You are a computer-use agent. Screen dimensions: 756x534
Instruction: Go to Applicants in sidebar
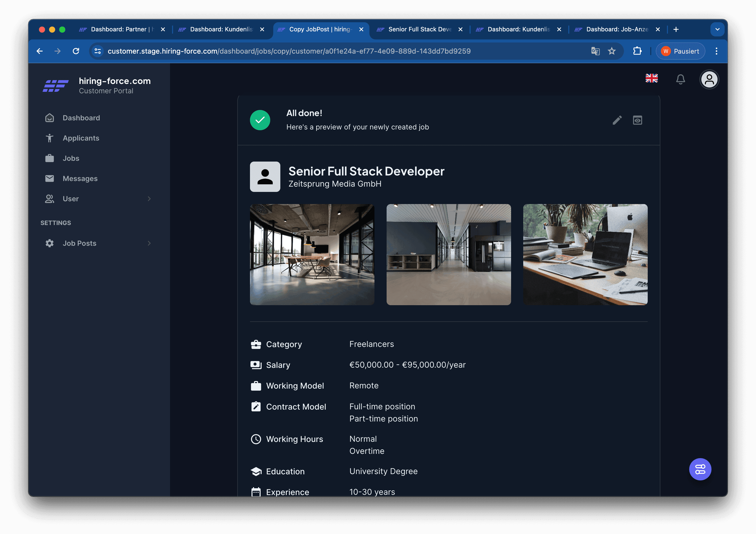pyautogui.click(x=81, y=138)
